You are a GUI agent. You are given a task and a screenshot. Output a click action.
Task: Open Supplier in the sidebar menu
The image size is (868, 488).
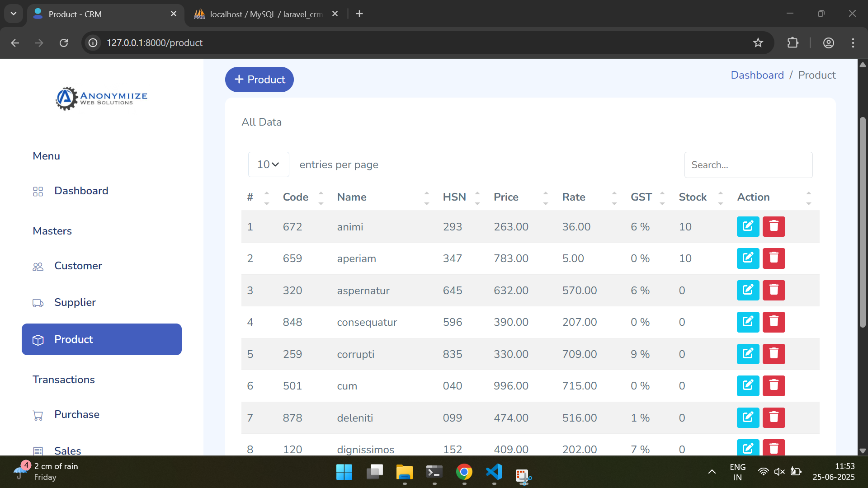75,302
